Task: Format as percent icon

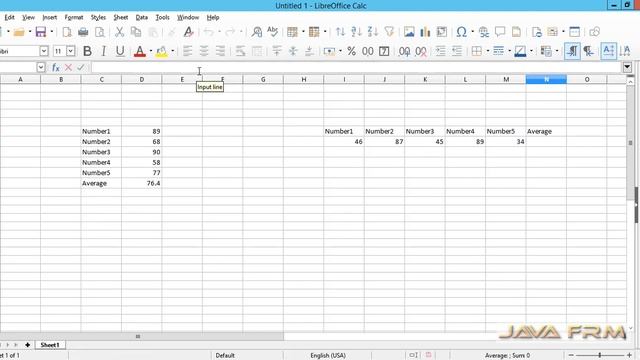Action: coord(351,51)
